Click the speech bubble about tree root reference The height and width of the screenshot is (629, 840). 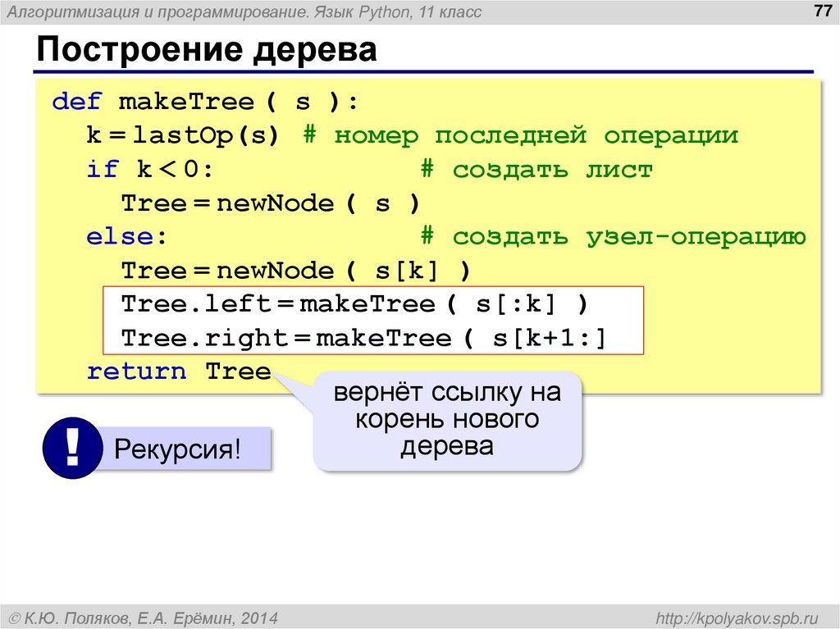[x=448, y=419]
